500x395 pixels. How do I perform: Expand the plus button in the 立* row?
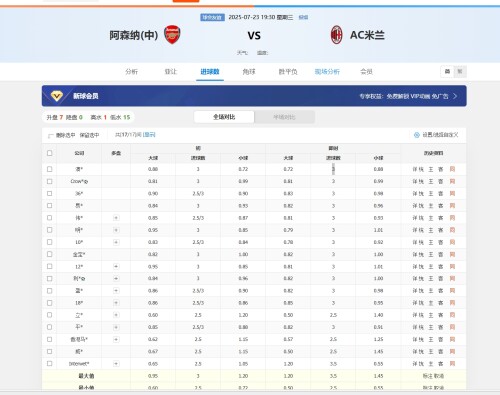pos(116,315)
